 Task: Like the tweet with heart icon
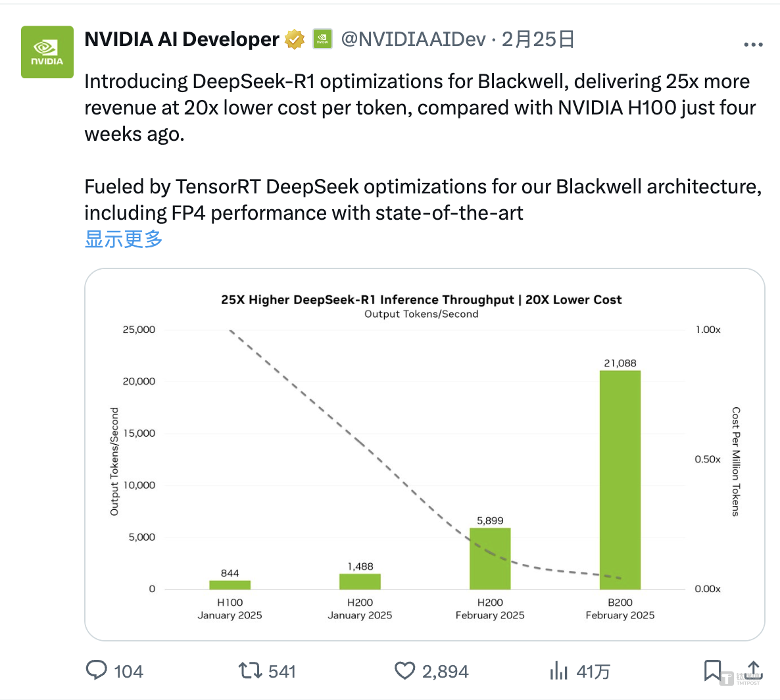(x=404, y=670)
